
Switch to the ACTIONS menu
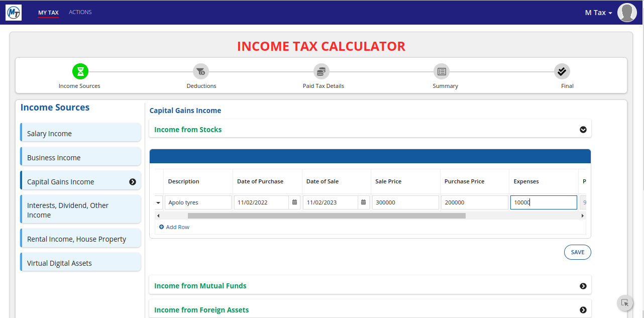pos(80,12)
